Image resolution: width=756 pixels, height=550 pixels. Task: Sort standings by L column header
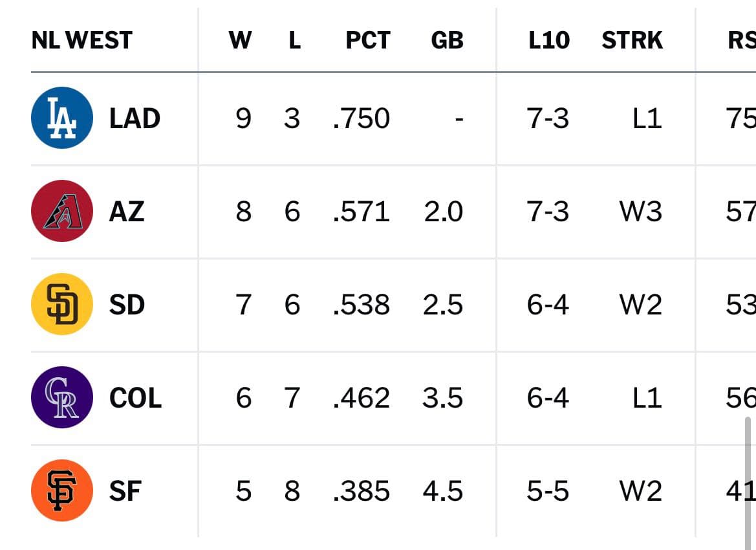coord(295,40)
